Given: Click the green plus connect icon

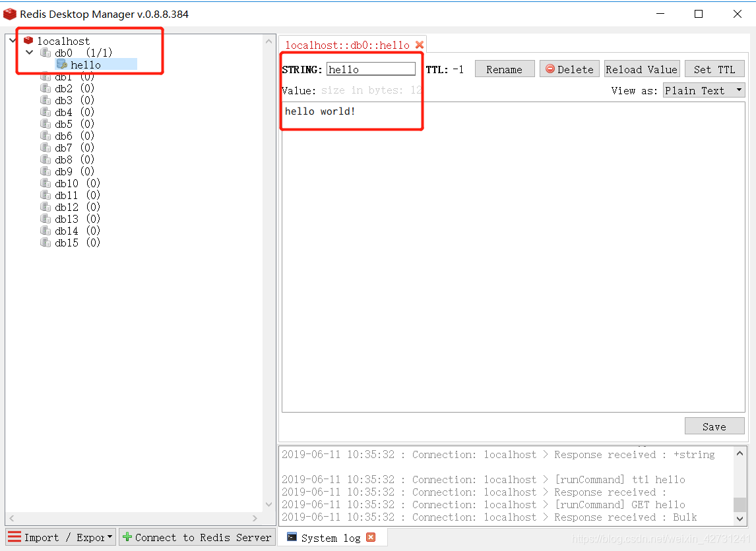Looking at the screenshot, I should pos(127,536).
